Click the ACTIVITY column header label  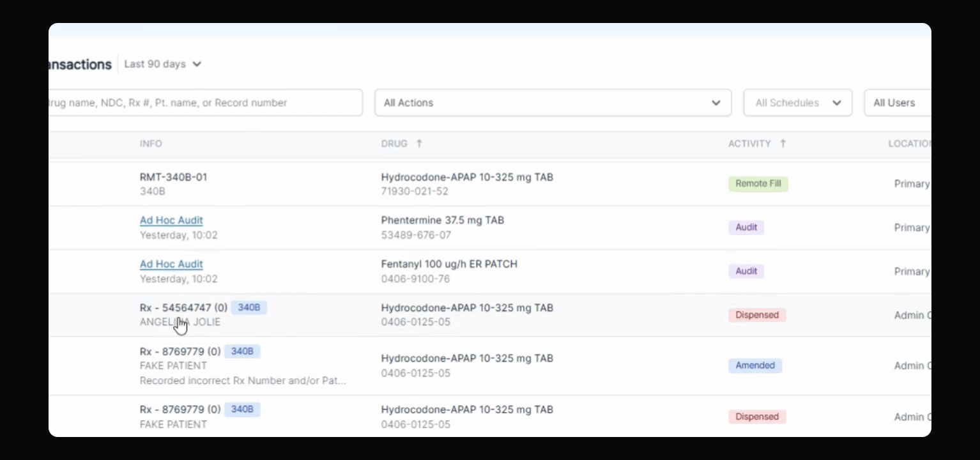pos(749,144)
